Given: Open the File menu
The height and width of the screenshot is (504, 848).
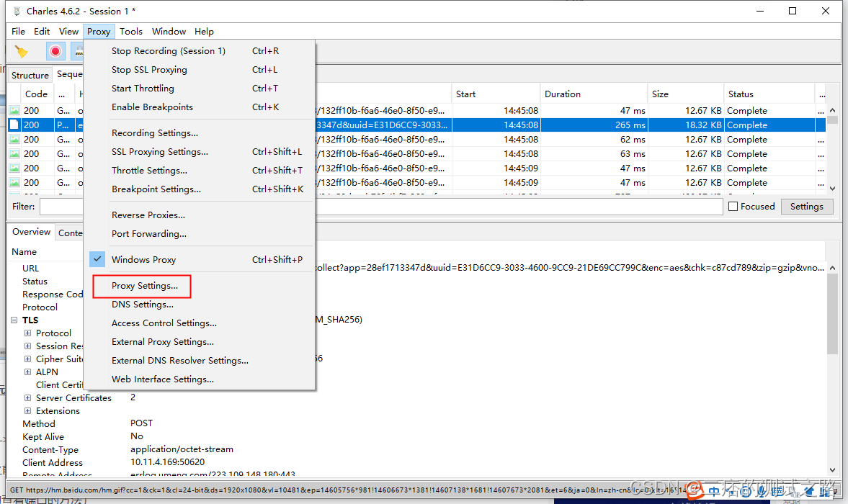Looking at the screenshot, I should (x=19, y=32).
